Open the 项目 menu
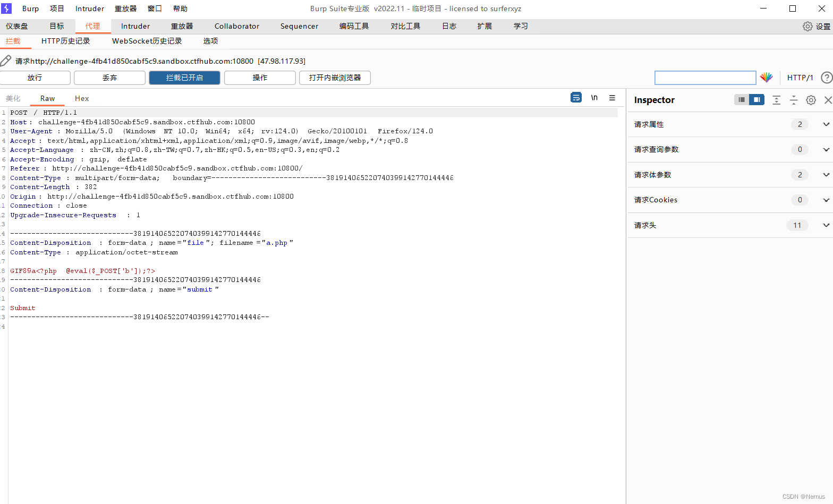Screen dimensions: 833x504 57,8
